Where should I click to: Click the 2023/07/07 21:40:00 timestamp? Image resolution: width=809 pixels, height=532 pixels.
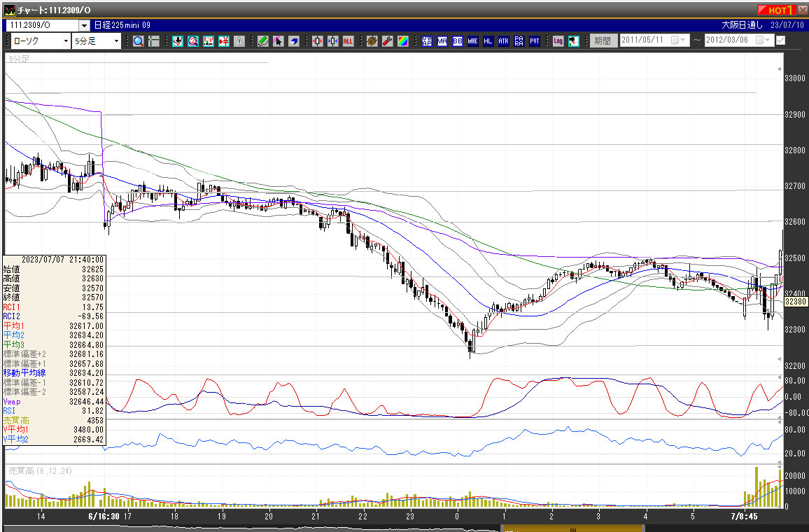(x=62, y=260)
